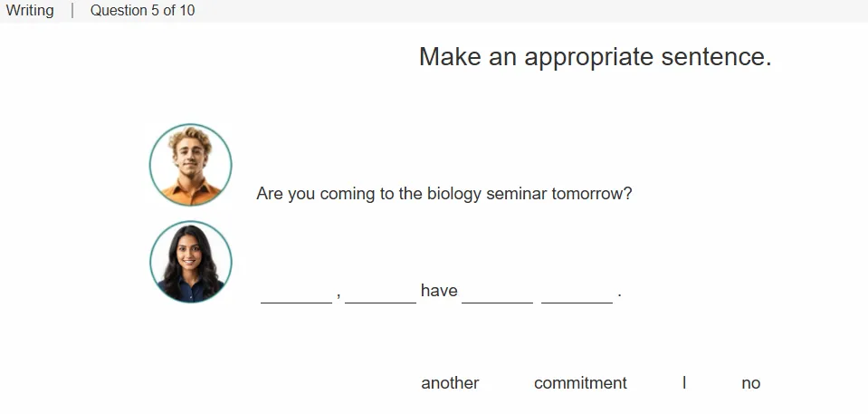Click the fixed word "have" in the answer
868x414 pixels.
pos(439,291)
